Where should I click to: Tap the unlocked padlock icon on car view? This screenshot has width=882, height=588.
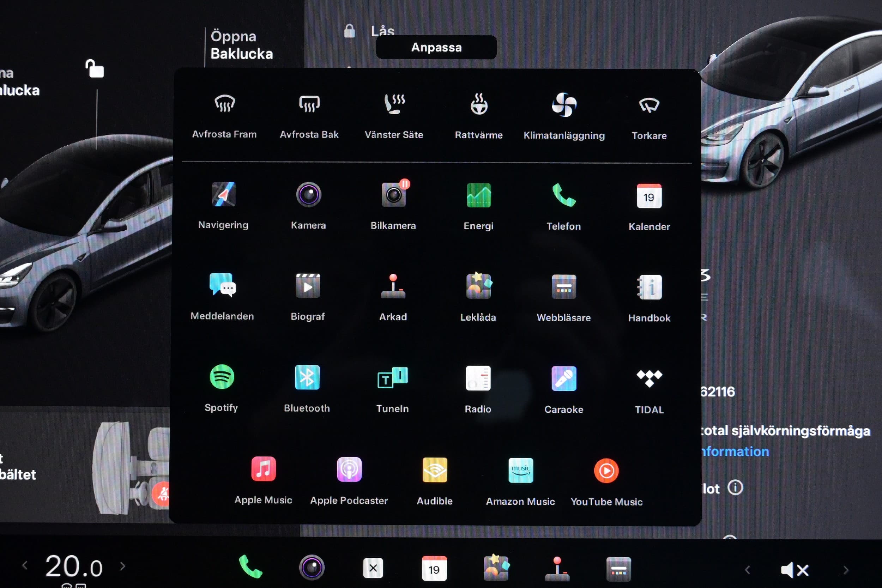[95, 69]
